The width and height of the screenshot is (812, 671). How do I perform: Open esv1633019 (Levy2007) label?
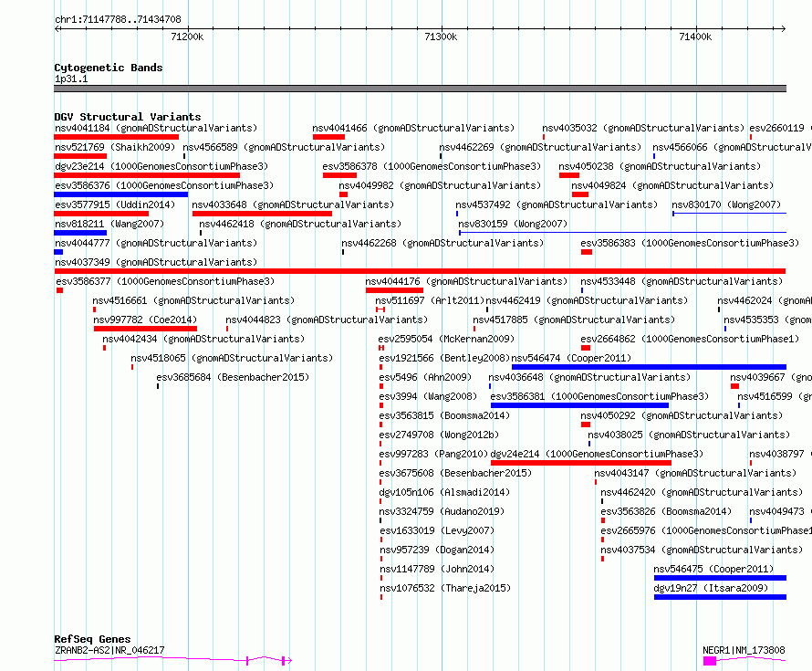[x=437, y=530]
